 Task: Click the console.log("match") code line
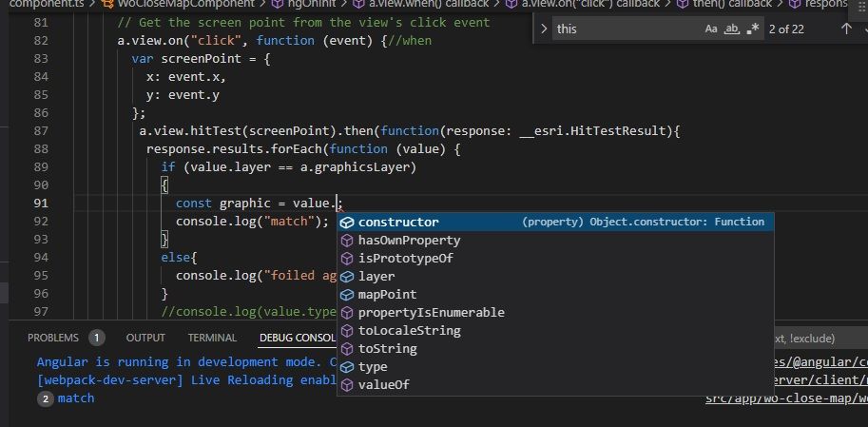[252, 222]
